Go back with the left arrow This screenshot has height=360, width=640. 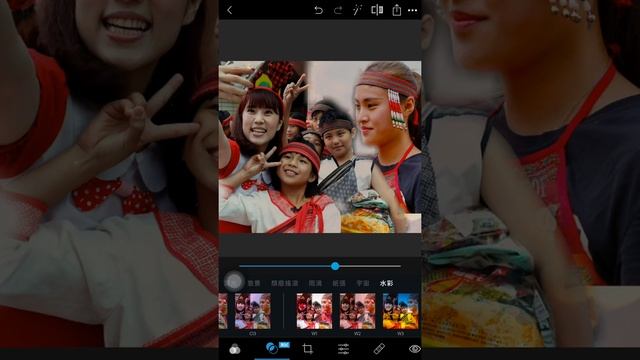[x=230, y=10]
